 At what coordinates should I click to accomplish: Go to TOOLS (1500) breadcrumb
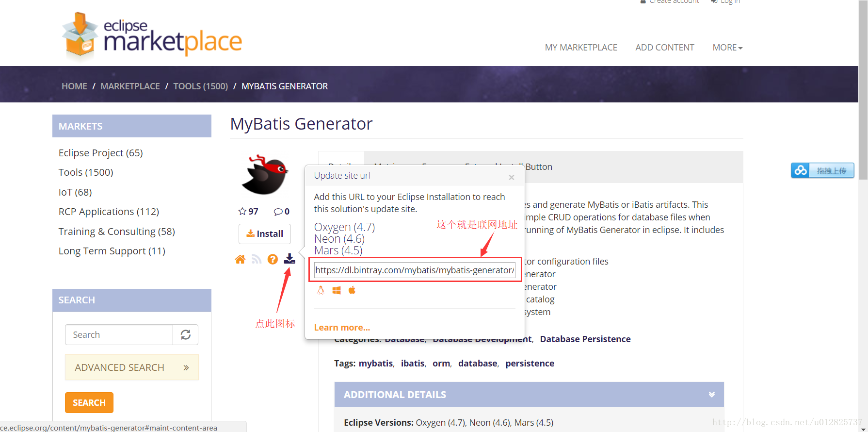tap(201, 86)
